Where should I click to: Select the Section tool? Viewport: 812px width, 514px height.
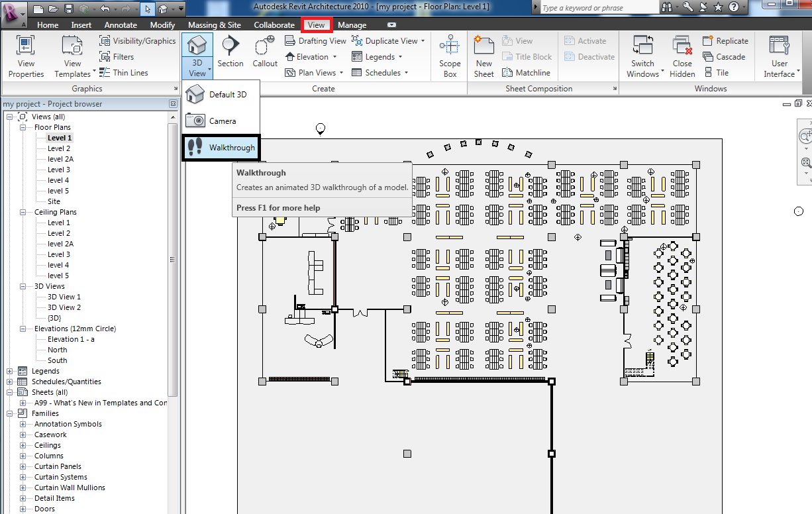pos(230,52)
